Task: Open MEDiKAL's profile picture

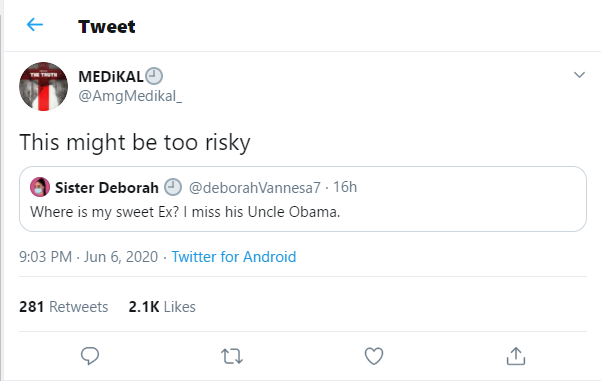Action: 43,87
